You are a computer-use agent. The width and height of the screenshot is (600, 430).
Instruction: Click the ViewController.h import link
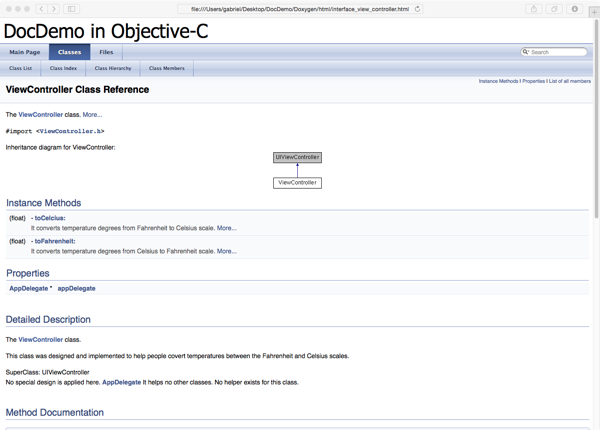70,131
